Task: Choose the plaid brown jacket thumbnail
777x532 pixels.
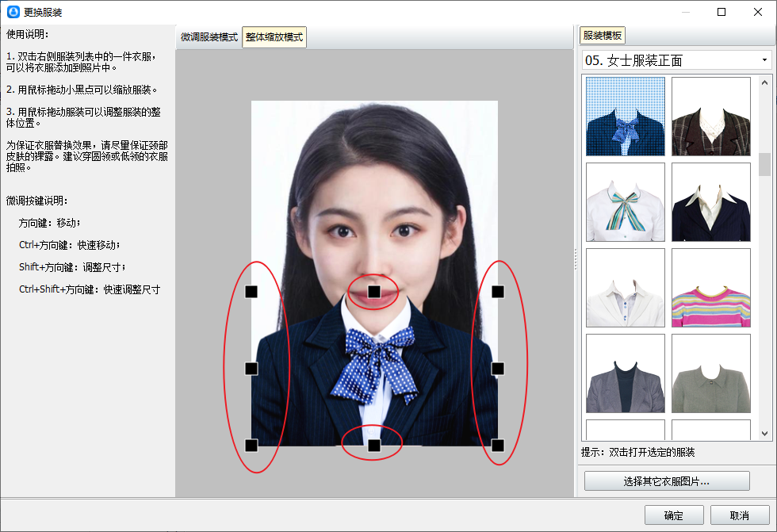Action: click(x=711, y=117)
